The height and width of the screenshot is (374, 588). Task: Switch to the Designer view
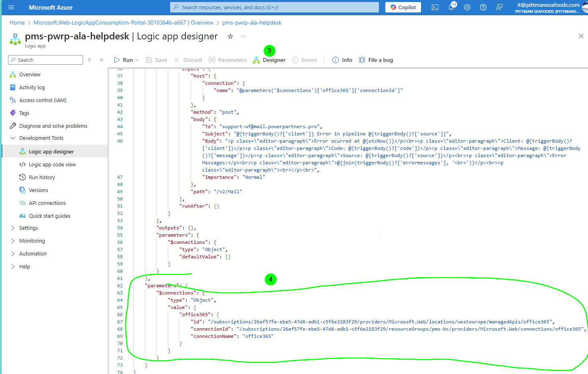click(269, 60)
